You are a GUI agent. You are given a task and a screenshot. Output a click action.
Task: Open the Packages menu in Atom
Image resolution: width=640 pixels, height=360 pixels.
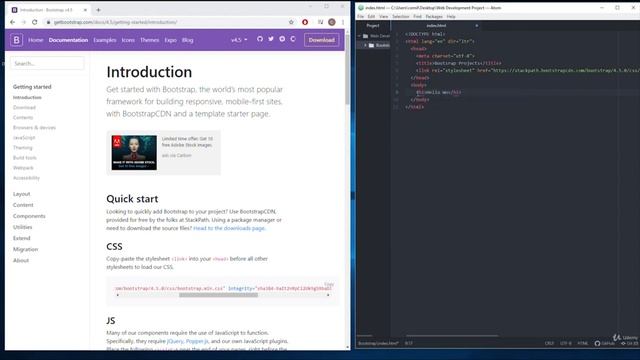click(x=434, y=16)
